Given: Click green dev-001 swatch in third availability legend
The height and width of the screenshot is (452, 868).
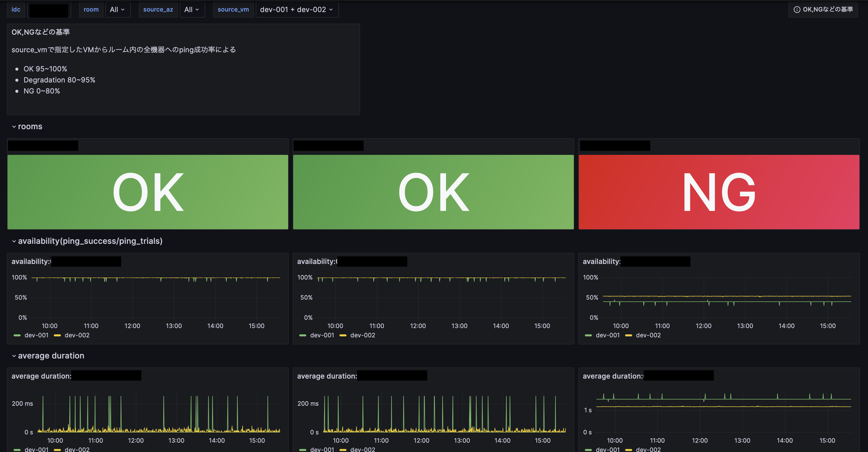Looking at the screenshot, I should pos(588,335).
